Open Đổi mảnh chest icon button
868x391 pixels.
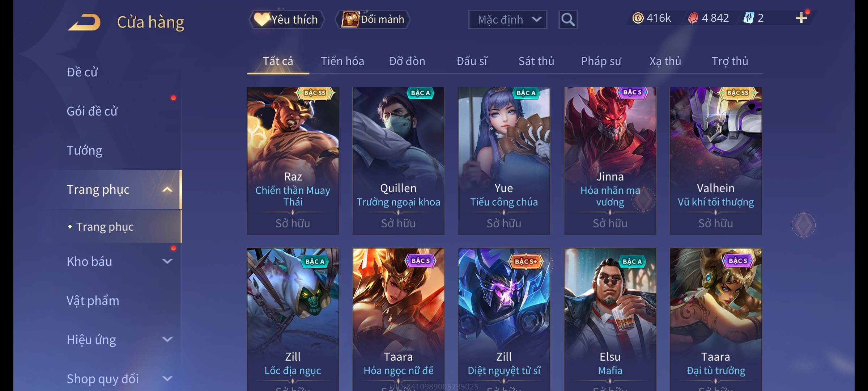(x=373, y=20)
